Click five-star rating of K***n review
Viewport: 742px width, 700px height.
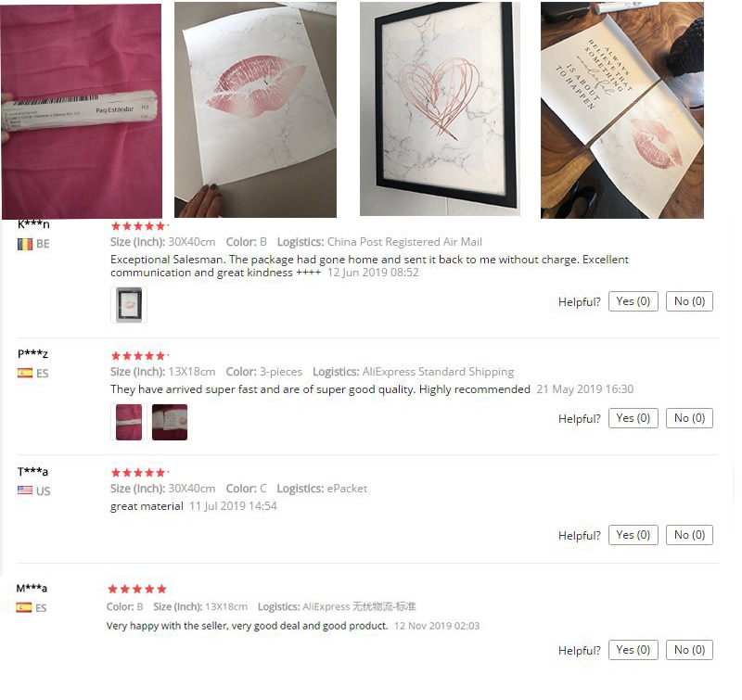tap(138, 225)
